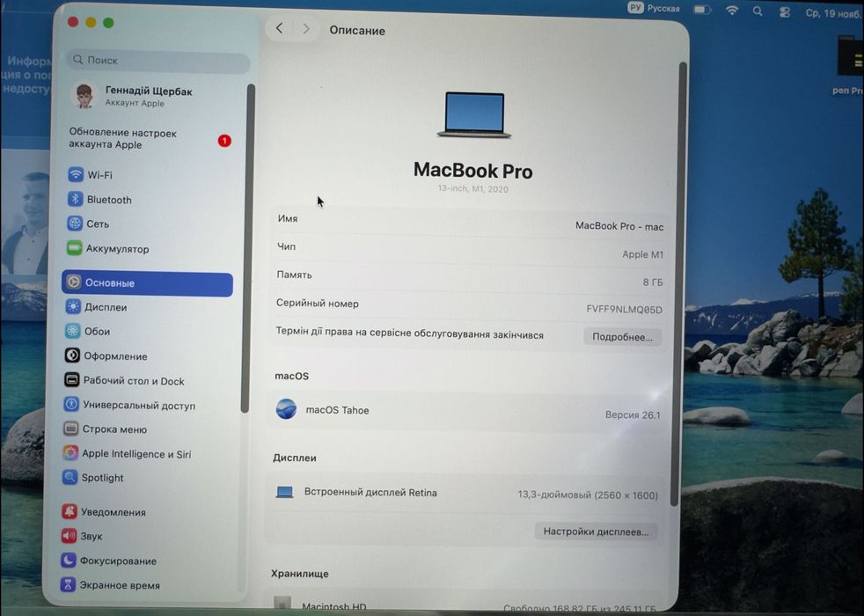Viewport: 864px width, 616px height.
Task: Click the macOS Tahoe logo icon
Action: pos(286,409)
